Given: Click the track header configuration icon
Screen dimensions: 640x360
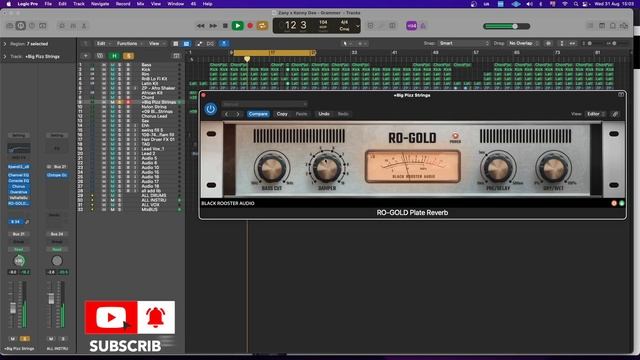Looking at the screenshot, I should (176, 56).
